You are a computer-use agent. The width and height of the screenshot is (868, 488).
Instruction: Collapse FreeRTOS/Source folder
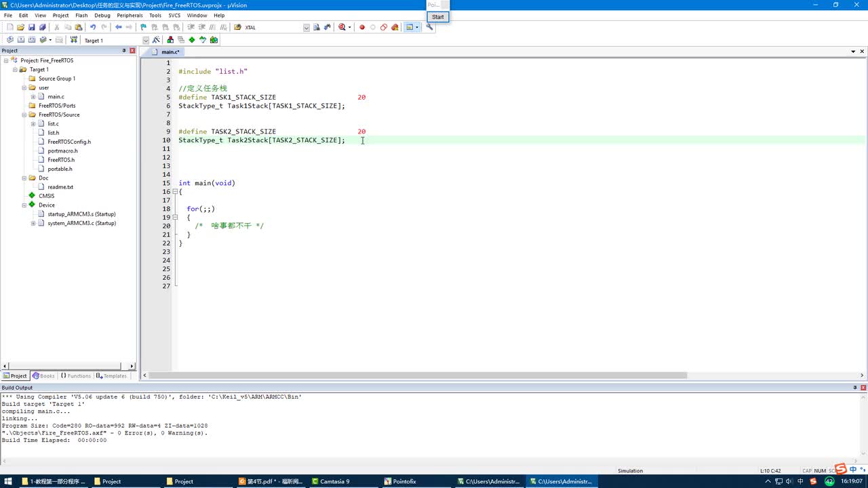tap(24, 115)
